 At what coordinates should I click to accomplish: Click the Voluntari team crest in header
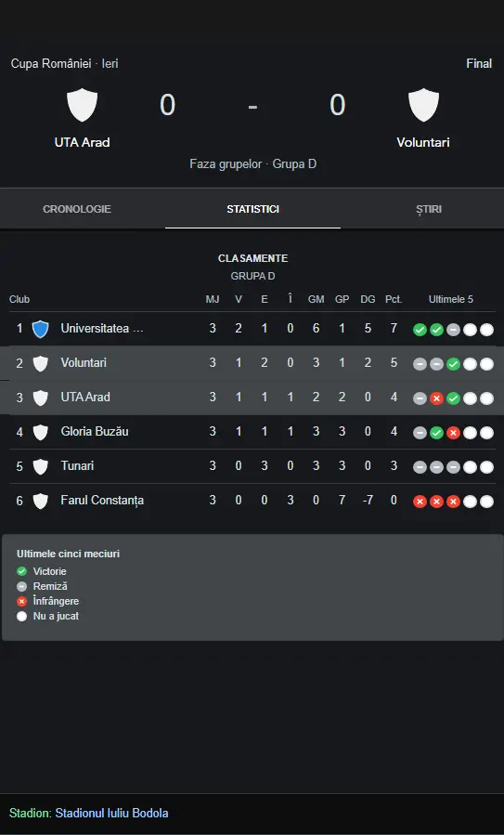423,105
